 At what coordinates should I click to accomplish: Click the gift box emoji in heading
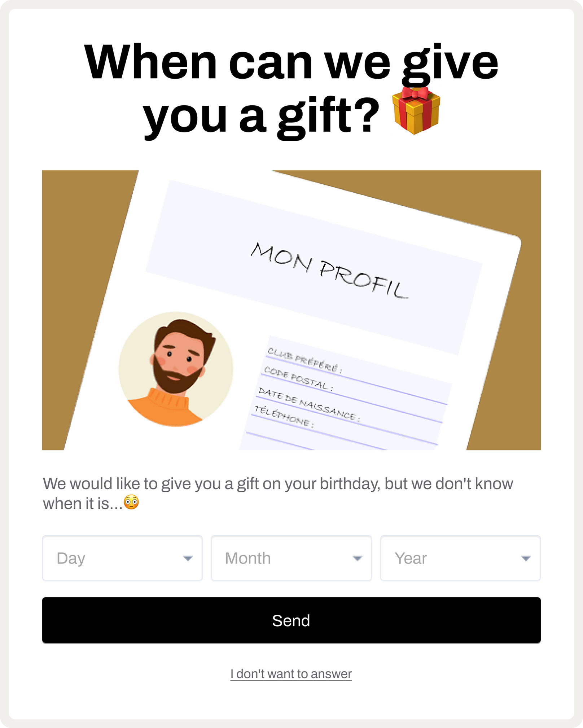tap(416, 110)
